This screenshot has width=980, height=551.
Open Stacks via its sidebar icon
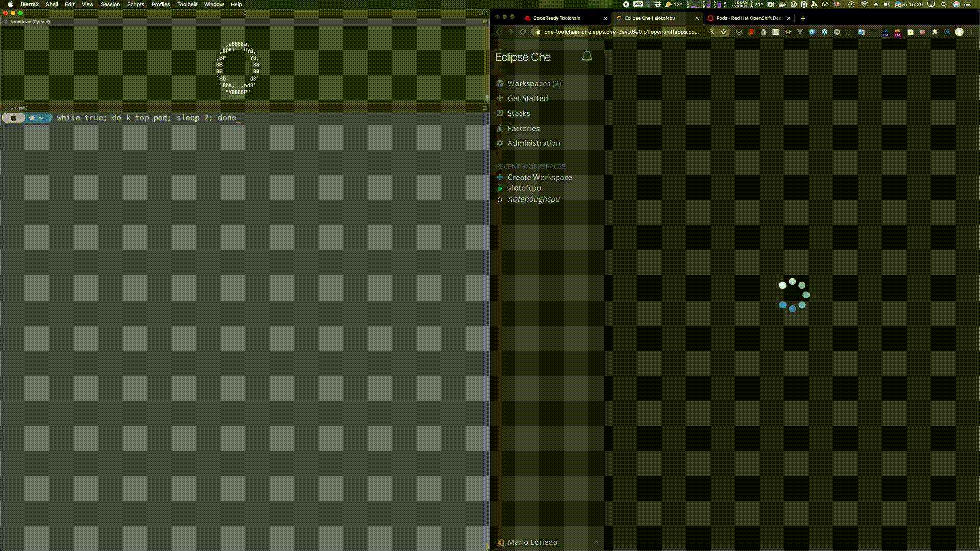coord(500,113)
